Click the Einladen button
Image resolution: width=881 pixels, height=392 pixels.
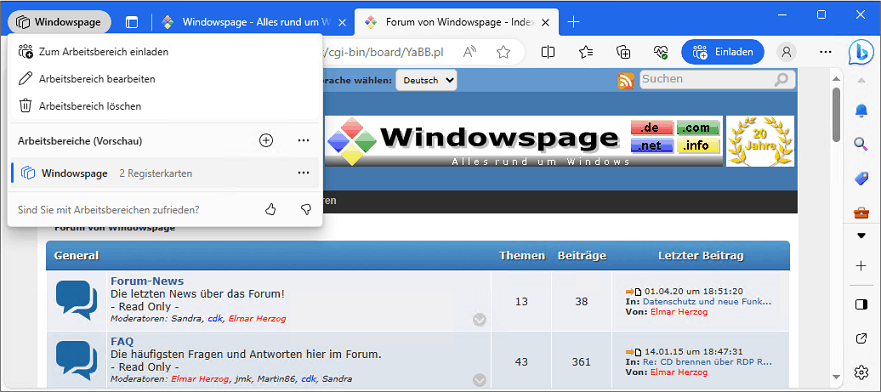coord(723,52)
